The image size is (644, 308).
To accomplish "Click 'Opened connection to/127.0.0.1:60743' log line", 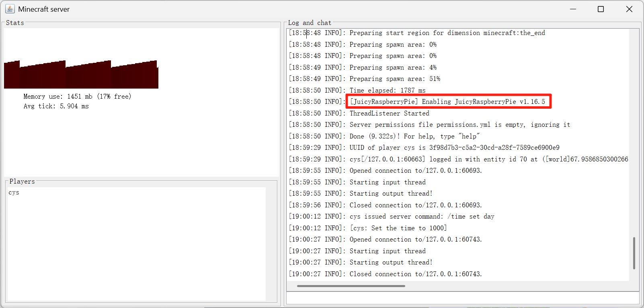I will pos(386,240).
